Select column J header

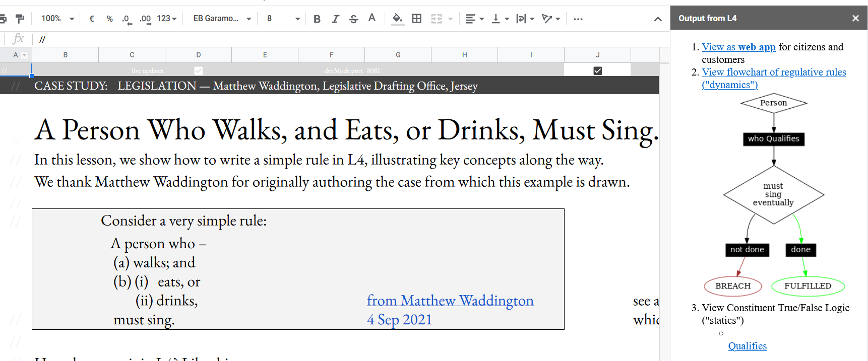(x=598, y=55)
